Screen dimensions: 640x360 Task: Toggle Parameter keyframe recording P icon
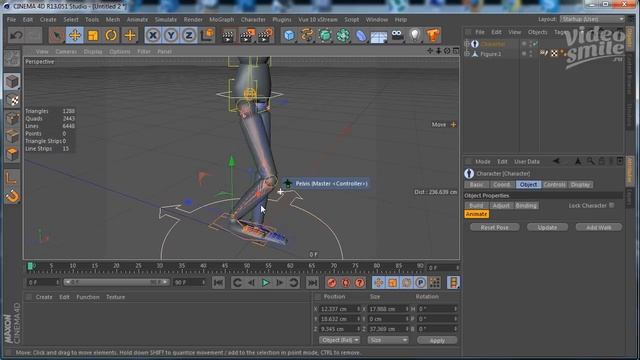(420, 282)
